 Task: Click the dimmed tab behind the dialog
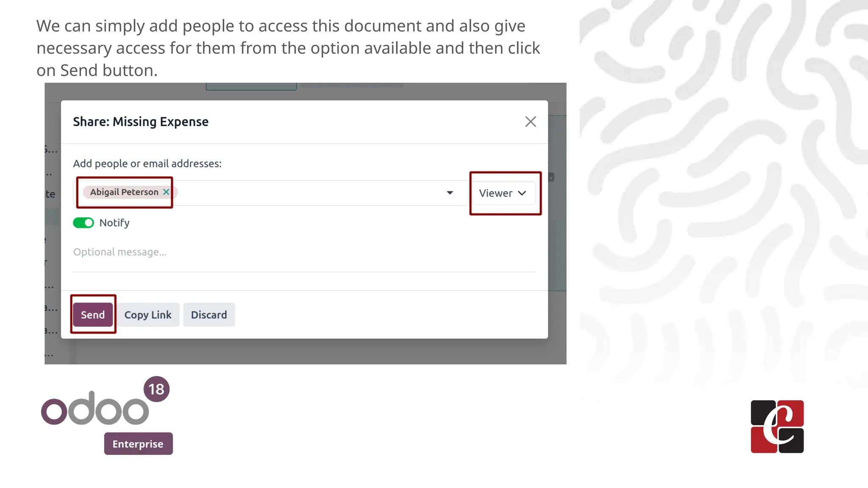[251, 86]
